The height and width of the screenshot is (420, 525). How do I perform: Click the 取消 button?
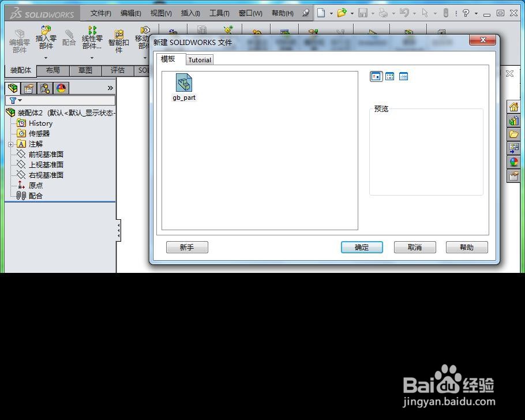(415, 247)
